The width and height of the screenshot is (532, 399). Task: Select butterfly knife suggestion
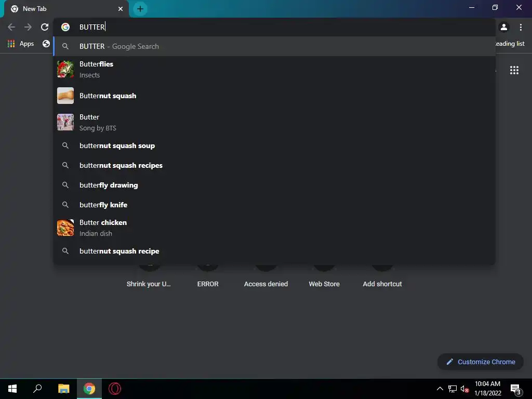point(274,205)
